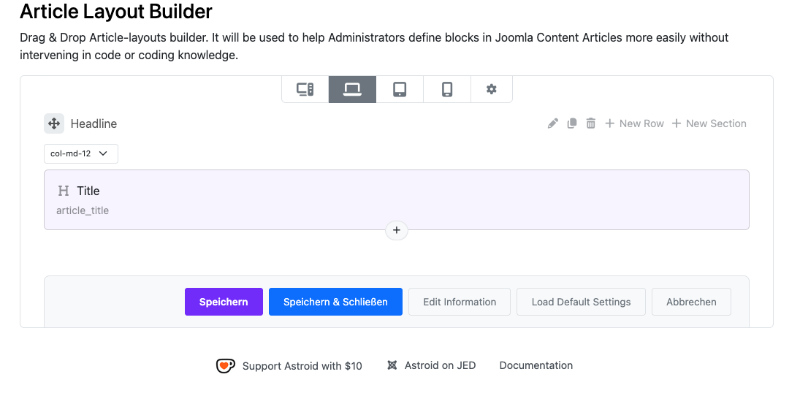Screen dimensions: 800x405
Task: Switch to large desktop device view
Action: pos(305,89)
